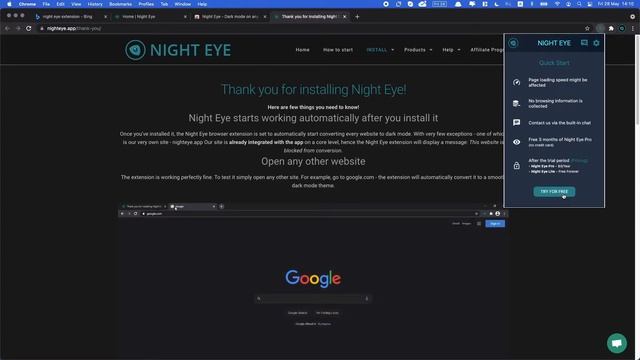Open the floating chat bubble on the page
This screenshot has width=640, height=360.
[x=617, y=343]
